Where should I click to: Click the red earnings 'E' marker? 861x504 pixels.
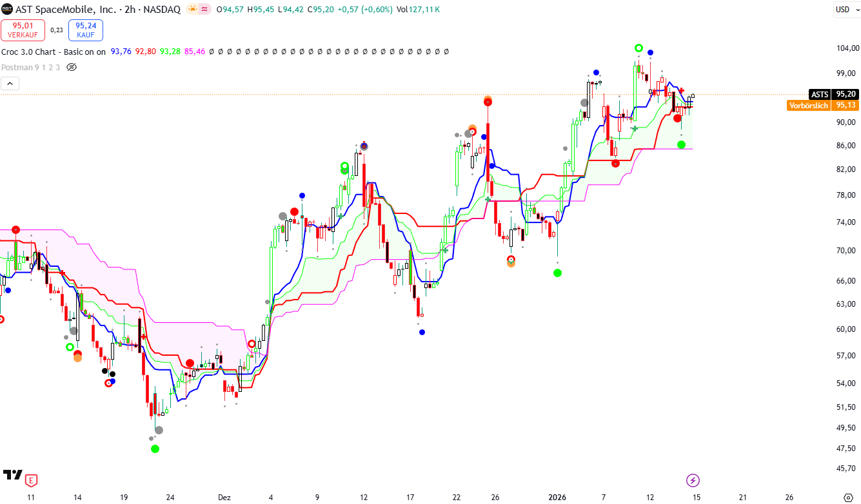(31, 480)
